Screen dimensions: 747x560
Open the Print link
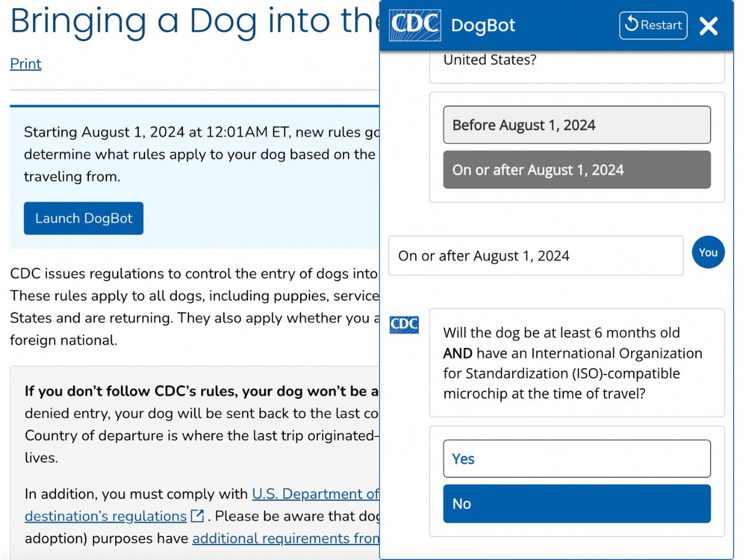click(x=25, y=63)
